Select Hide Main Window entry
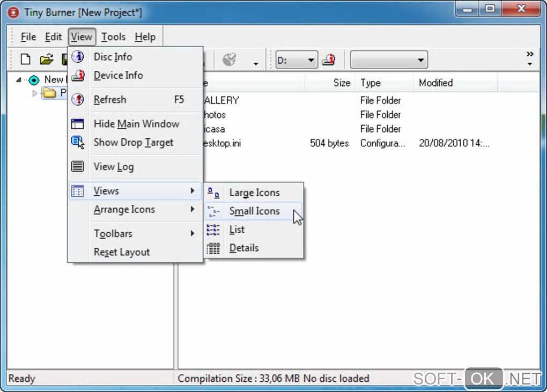Image resolution: width=547 pixels, height=392 pixels. click(x=135, y=124)
